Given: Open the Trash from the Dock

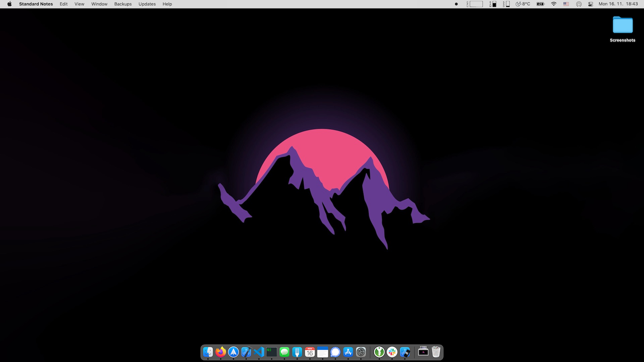Looking at the screenshot, I should 436,352.
